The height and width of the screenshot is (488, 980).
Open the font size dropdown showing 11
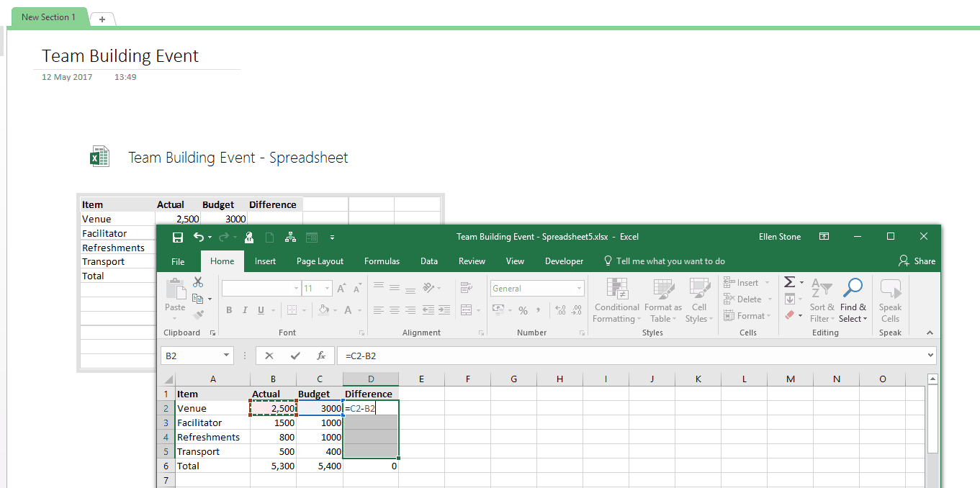pyautogui.click(x=327, y=289)
